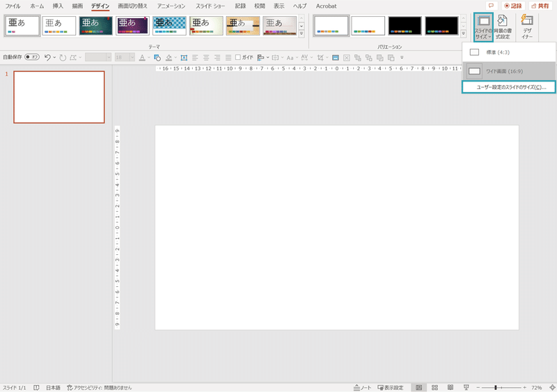Screen dimensions: 557x392
Task: Click the shapes insert icon
Action: tap(157, 57)
